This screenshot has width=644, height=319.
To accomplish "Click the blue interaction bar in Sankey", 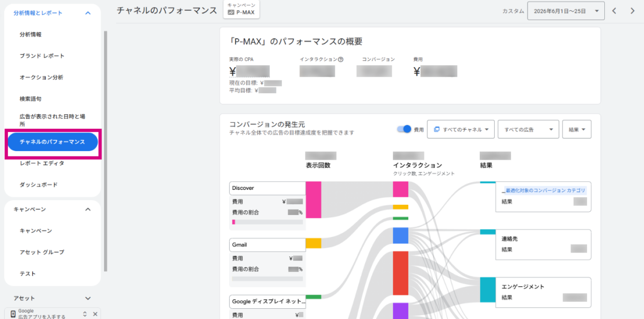I will 400,235.
